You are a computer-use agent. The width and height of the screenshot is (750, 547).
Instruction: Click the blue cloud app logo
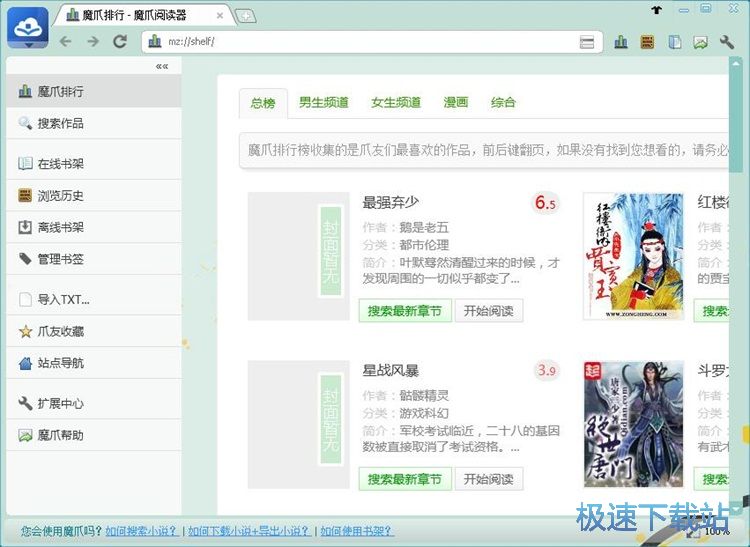pos(27,28)
